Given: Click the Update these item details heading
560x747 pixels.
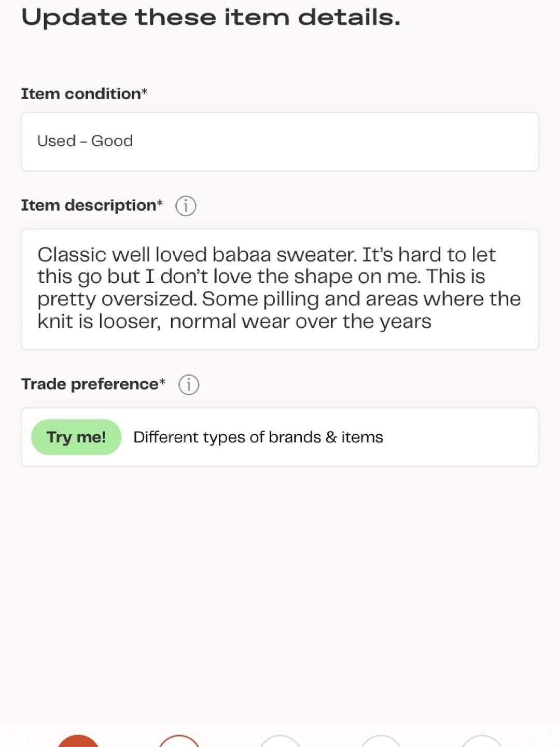Looking at the screenshot, I should pyautogui.click(x=211, y=18).
